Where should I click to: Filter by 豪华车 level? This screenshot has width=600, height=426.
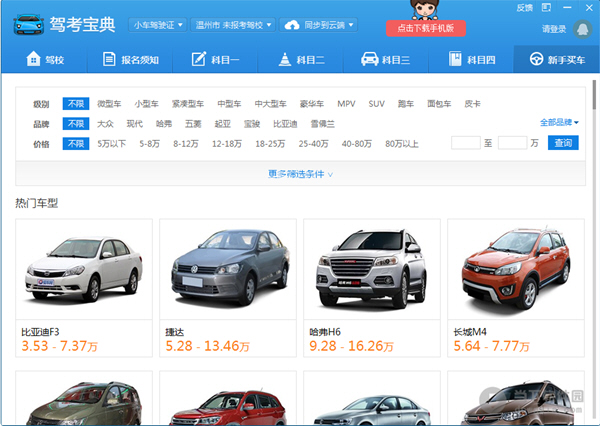tap(311, 103)
